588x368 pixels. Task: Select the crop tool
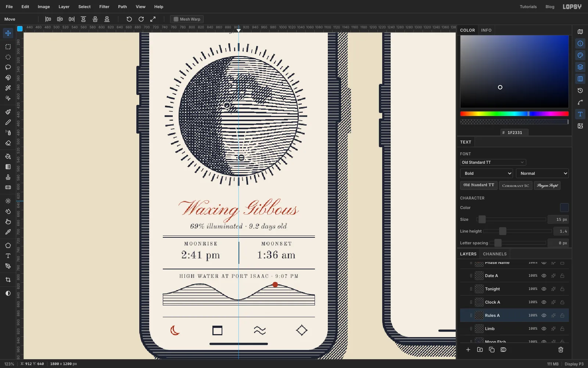(8, 280)
